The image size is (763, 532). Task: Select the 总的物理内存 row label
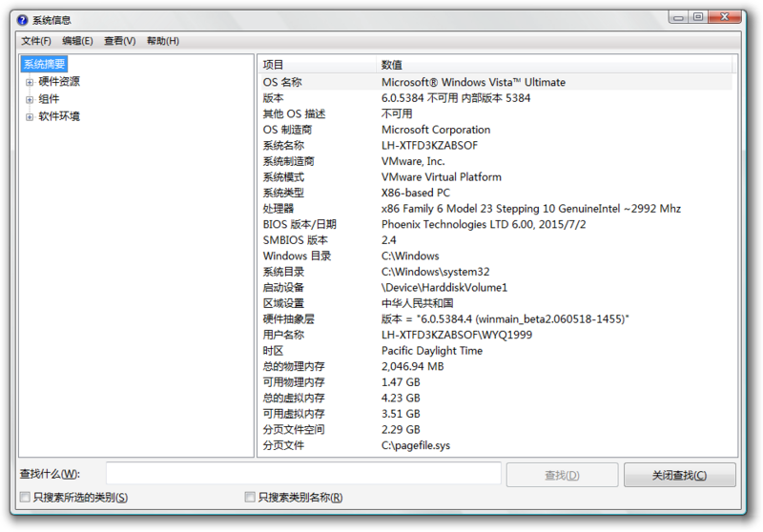click(x=294, y=366)
